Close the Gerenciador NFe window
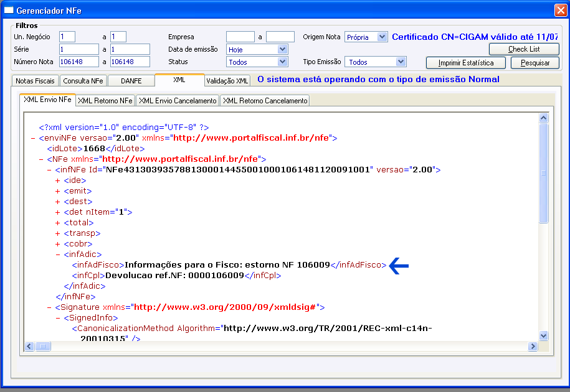Viewport: 570px width, 392px height. pos(560,10)
